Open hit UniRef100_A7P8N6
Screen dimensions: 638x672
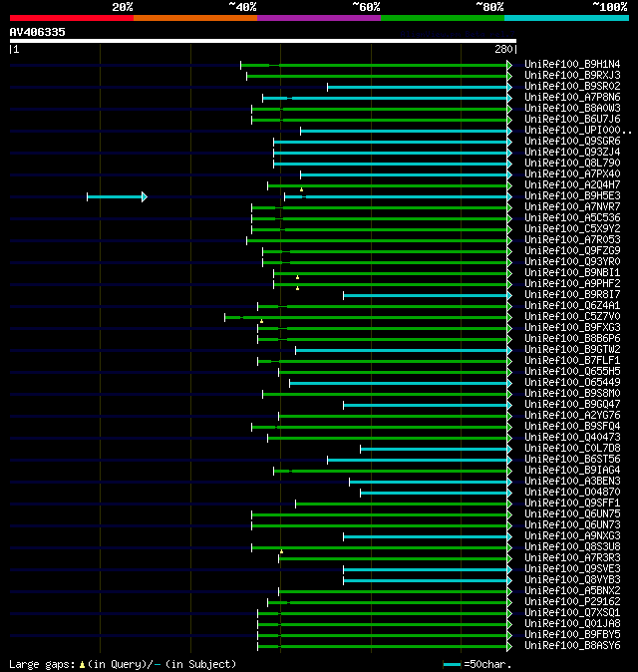point(572,98)
